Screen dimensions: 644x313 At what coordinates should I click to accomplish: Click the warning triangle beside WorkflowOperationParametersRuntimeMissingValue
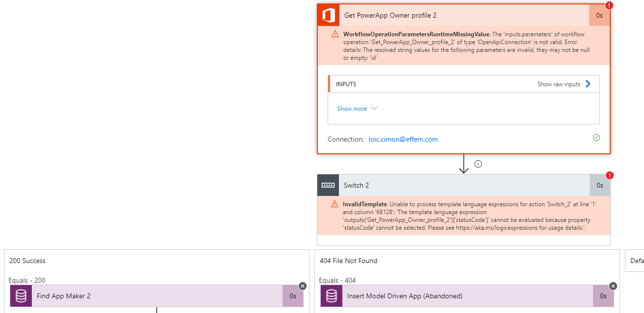tap(335, 34)
